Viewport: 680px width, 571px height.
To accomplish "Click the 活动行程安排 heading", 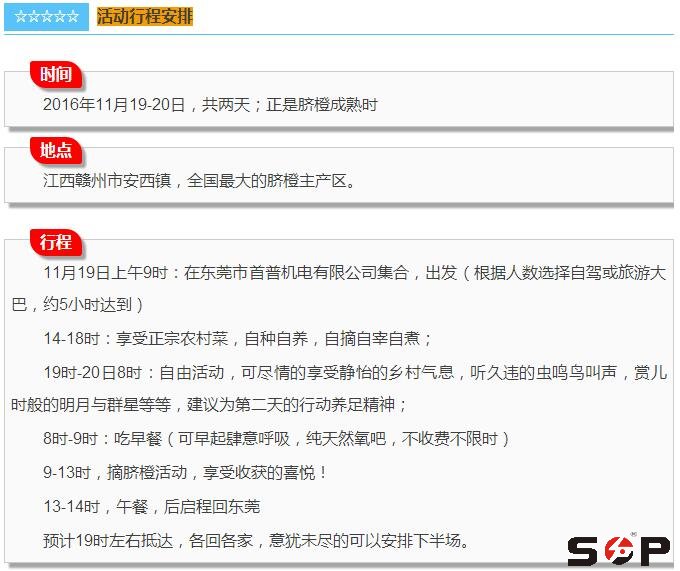I will coord(145,17).
